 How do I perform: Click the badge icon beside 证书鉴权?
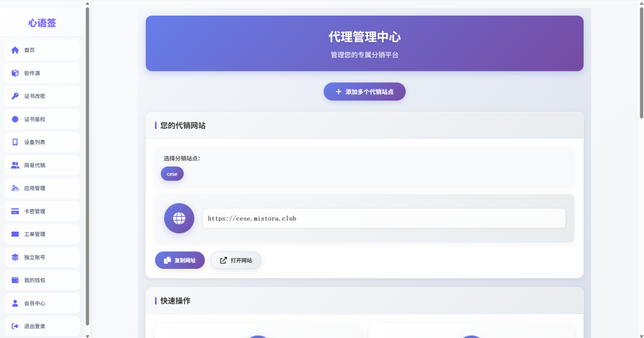15,119
